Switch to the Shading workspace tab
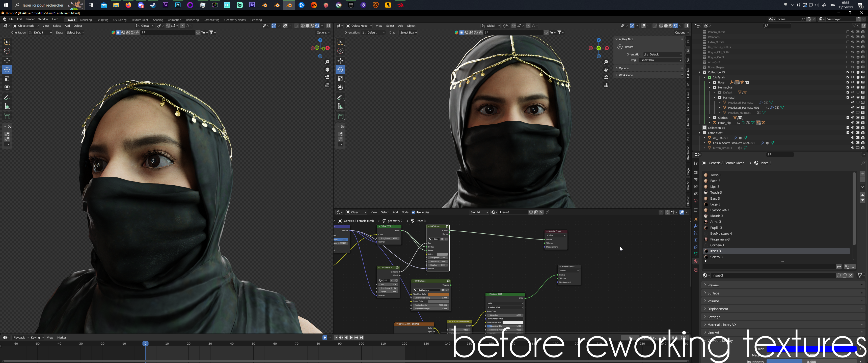This screenshot has width=868, height=363. pos(158,20)
